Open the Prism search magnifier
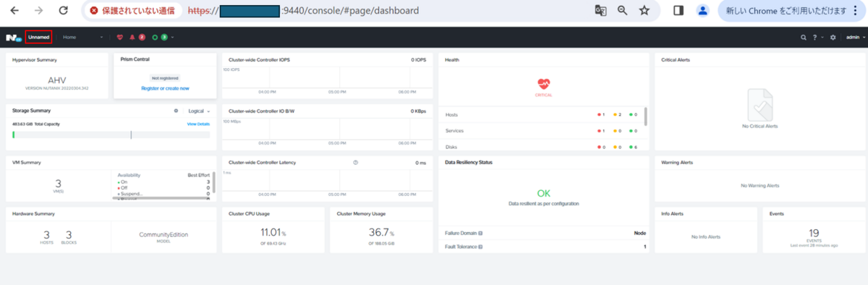The image size is (868, 285). click(x=804, y=37)
